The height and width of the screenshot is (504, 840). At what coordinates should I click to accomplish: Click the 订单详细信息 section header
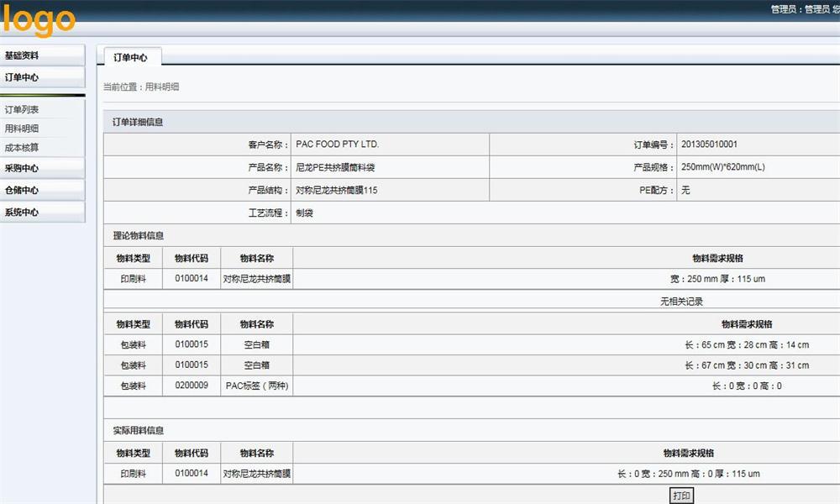[138, 122]
